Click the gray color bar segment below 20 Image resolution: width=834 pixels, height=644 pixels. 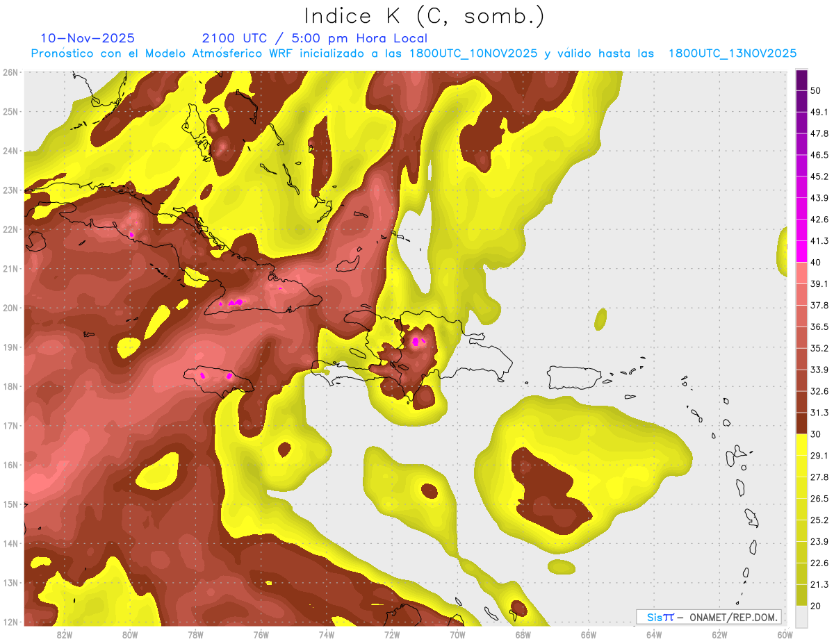pos(801,616)
